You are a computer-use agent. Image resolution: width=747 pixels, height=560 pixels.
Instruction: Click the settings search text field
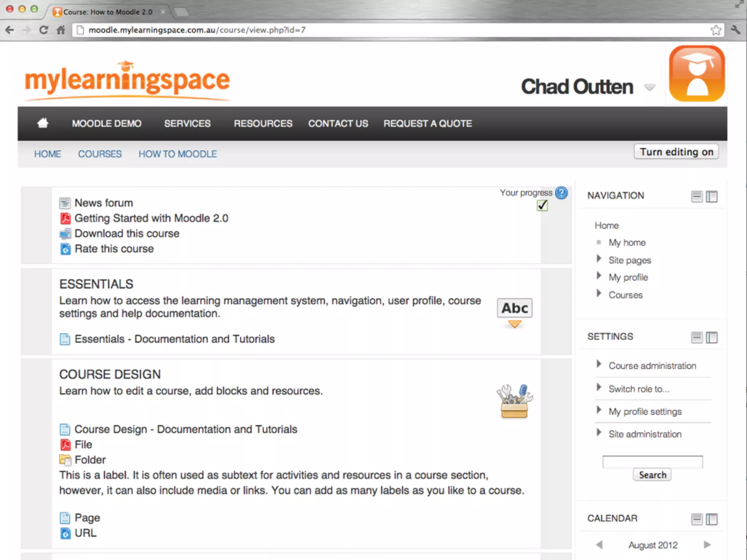[652, 462]
